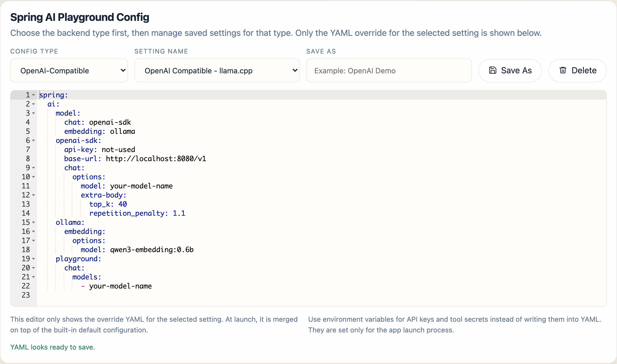Click the 'top_k: 40' line
Image resolution: width=617 pixels, height=364 pixels.
[108, 204]
